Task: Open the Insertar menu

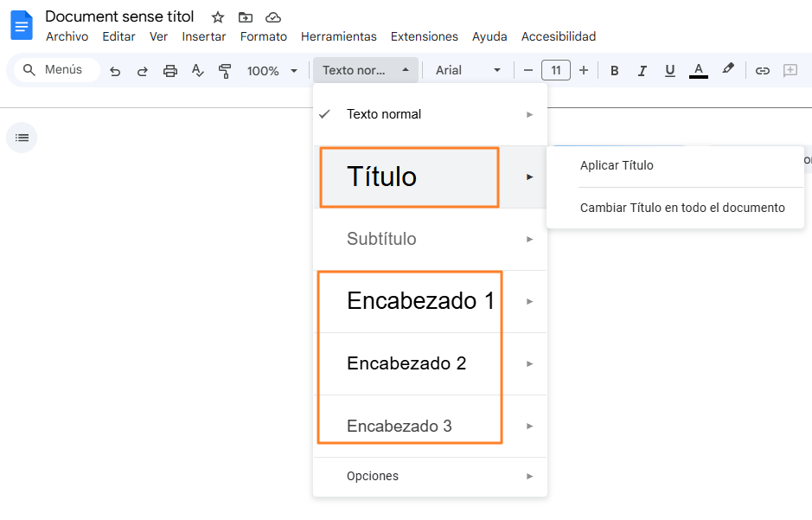Action: (x=204, y=36)
